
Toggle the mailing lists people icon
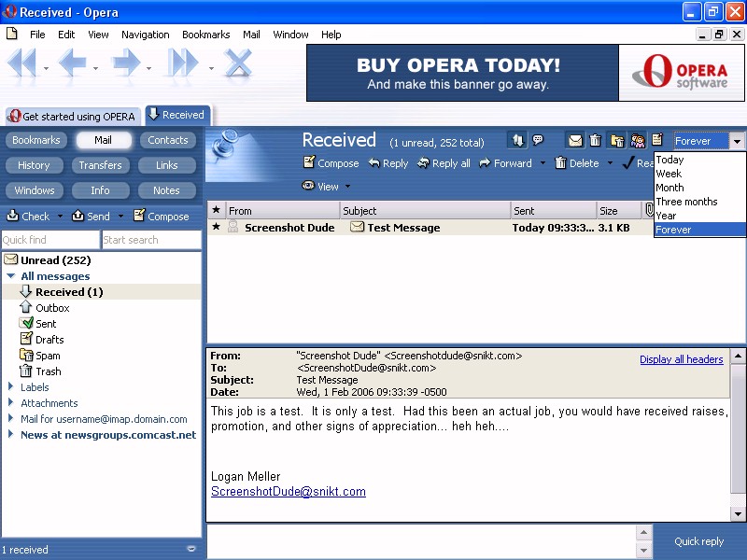pos(638,141)
